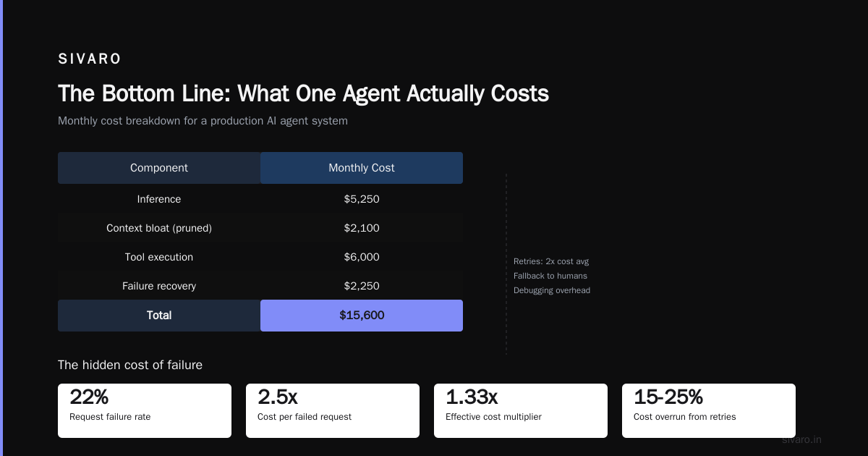This screenshot has width=868, height=456.
Task: Open the 1.33x Effective cost multiplier card
Action: coord(521,410)
